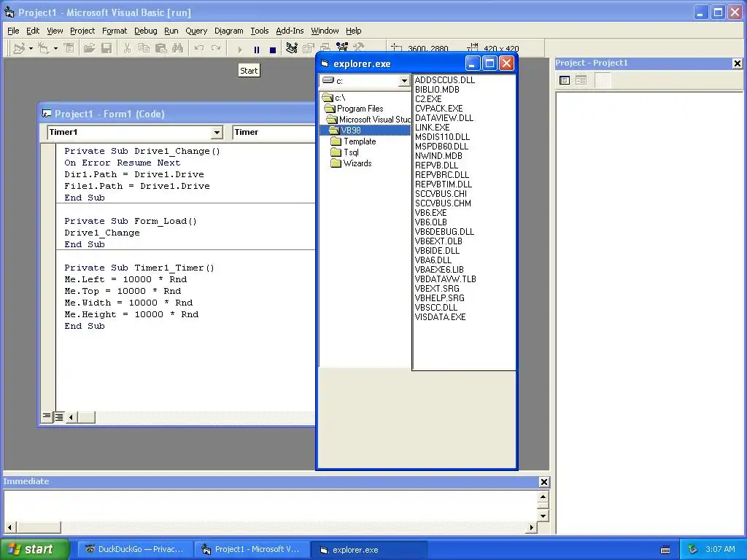Select BIBLIO.MDB in file list
This screenshot has width=747, height=560.
[438, 90]
